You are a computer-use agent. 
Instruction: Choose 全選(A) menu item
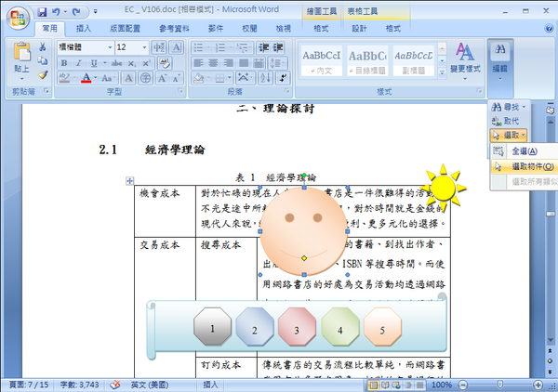[x=524, y=151]
